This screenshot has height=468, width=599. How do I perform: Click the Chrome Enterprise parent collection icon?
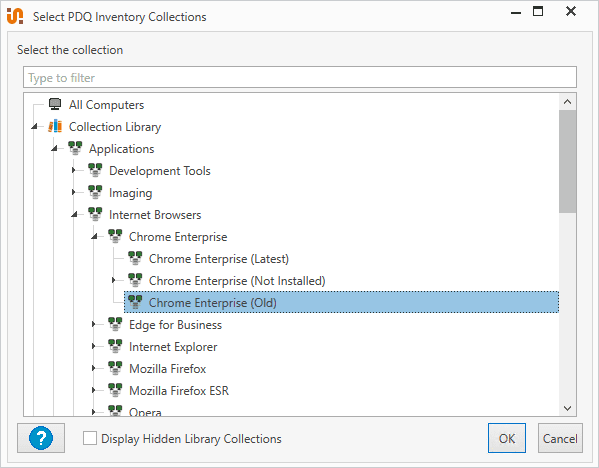(115, 236)
